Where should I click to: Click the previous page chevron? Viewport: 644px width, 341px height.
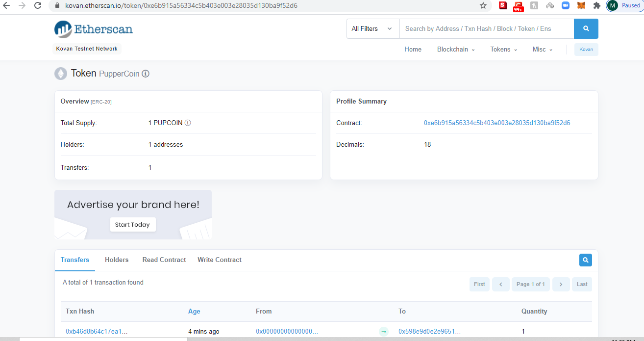(x=501, y=284)
